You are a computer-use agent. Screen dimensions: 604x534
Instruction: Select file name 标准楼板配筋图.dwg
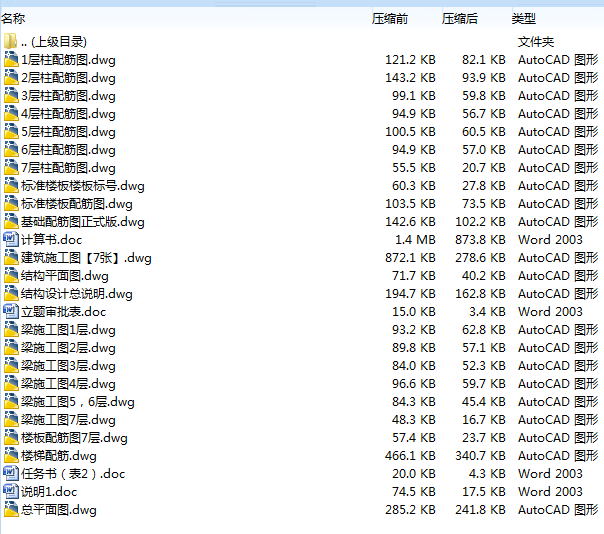coord(77,204)
